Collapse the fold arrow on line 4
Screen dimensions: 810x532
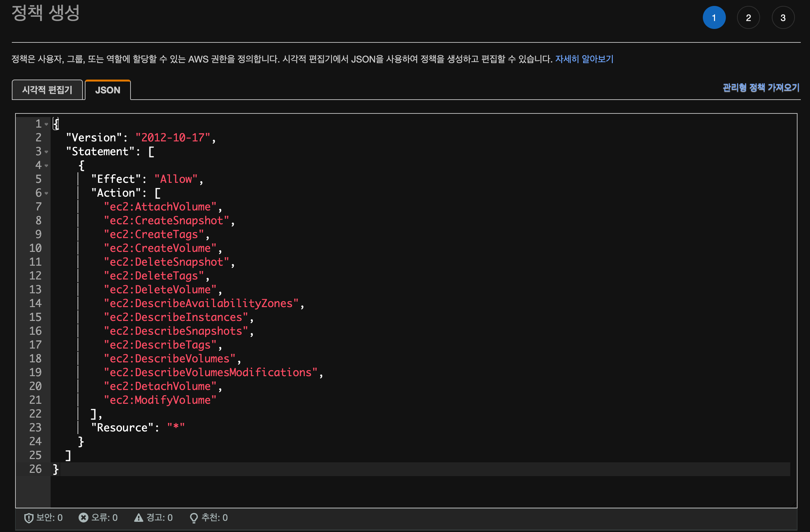[x=47, y=166]
